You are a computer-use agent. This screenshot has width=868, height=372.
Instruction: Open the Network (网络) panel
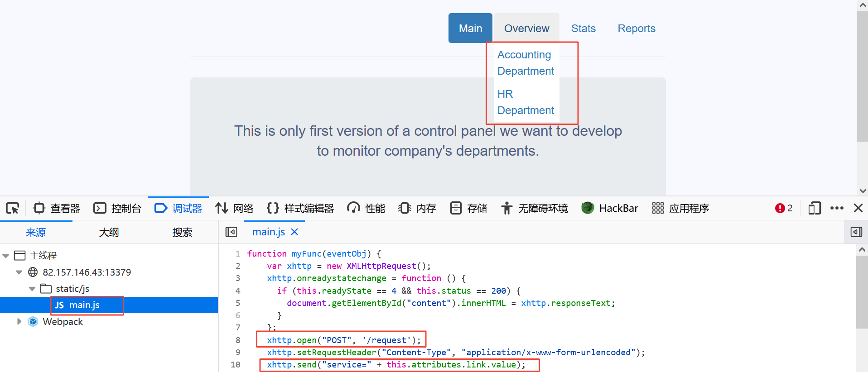(234, 208)
